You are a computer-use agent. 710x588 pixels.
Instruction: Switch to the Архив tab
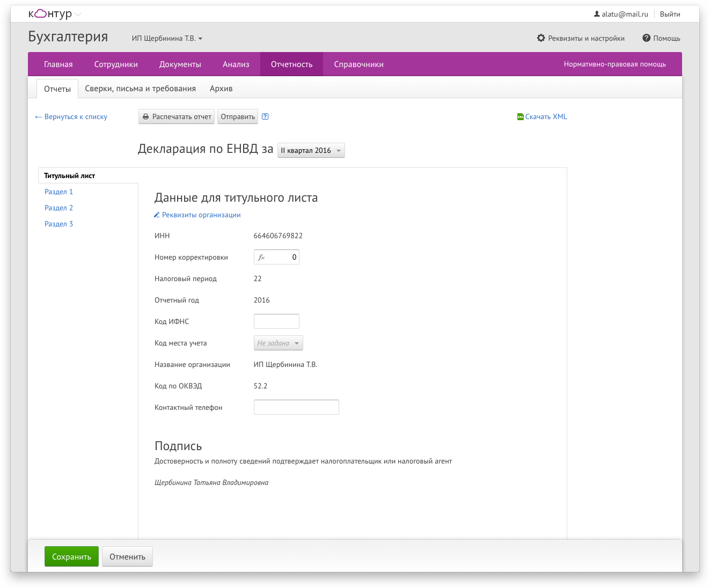(221, 89)
